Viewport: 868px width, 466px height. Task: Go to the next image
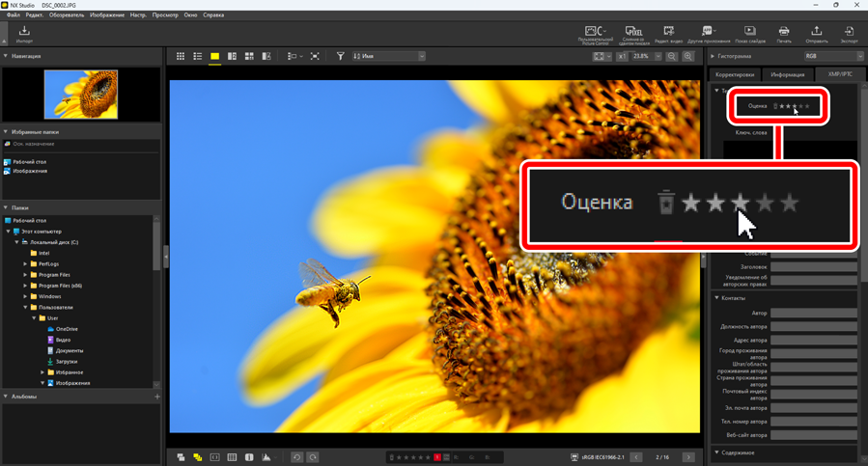coord(687,456)
